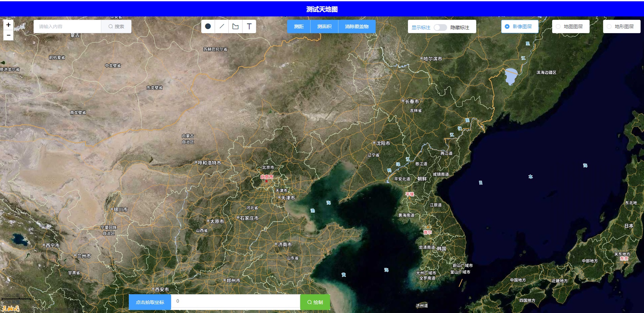Click the 天地图 logo at bottom-left corner

(x=10, y=309)
